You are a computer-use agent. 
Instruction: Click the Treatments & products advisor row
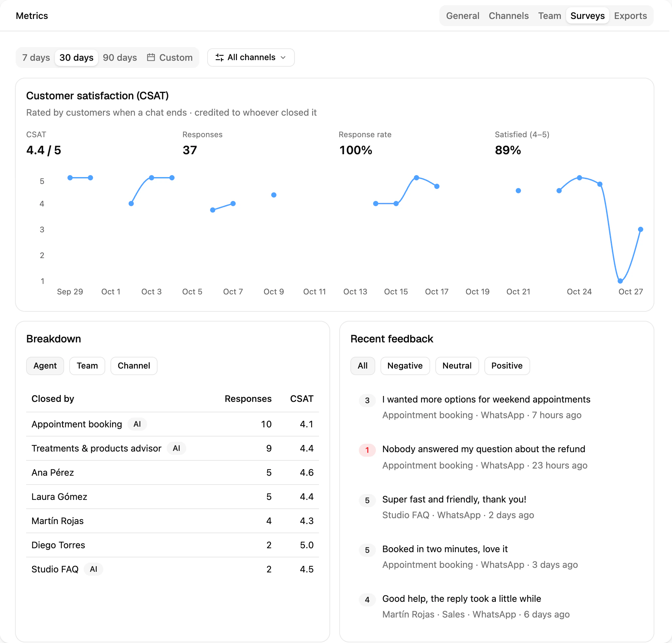173,448
